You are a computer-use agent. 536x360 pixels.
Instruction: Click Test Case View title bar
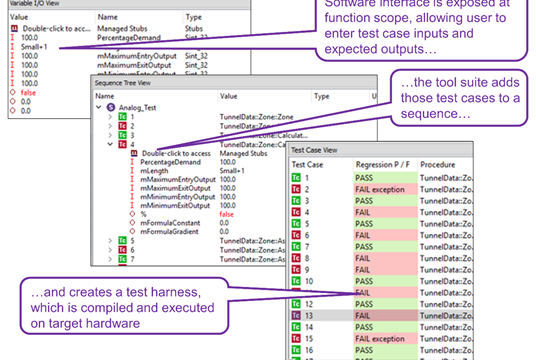pos(379,150)
